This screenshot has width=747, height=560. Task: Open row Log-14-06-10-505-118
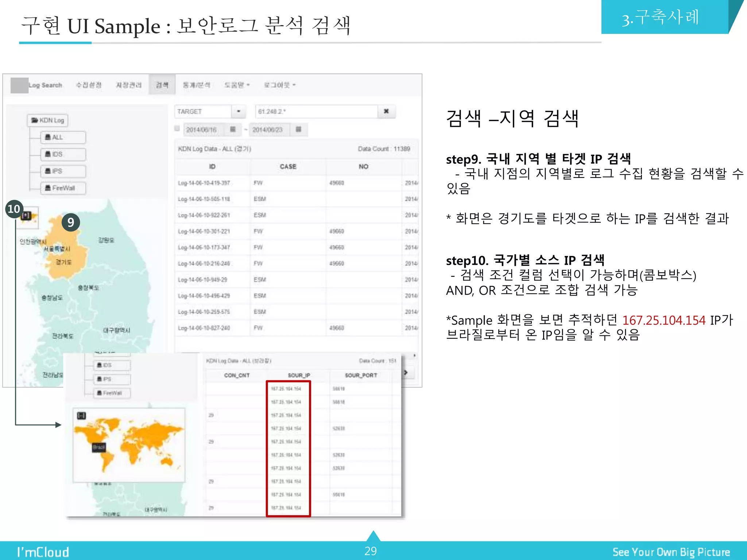[x=296, y=199]
